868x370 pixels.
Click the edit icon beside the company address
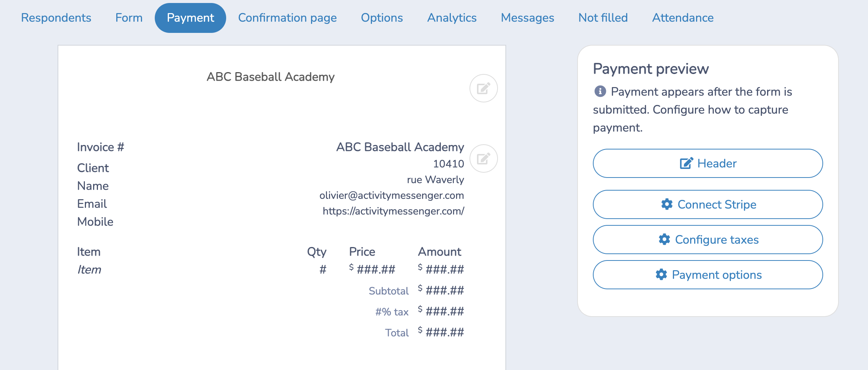click(x=483, y=158)
